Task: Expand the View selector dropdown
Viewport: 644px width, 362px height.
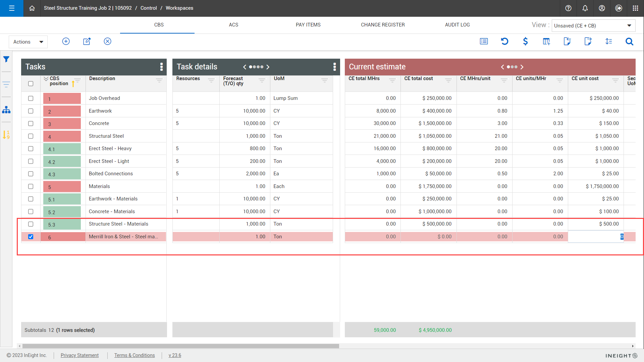Action: pyautogui.click(x=593, y=26)
